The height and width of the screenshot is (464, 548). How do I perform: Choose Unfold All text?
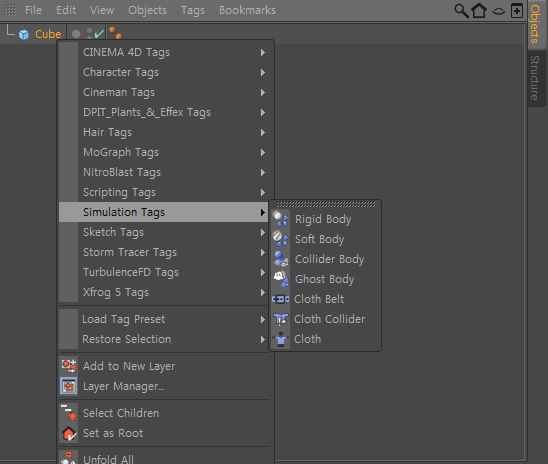click(x=108, y=458)
